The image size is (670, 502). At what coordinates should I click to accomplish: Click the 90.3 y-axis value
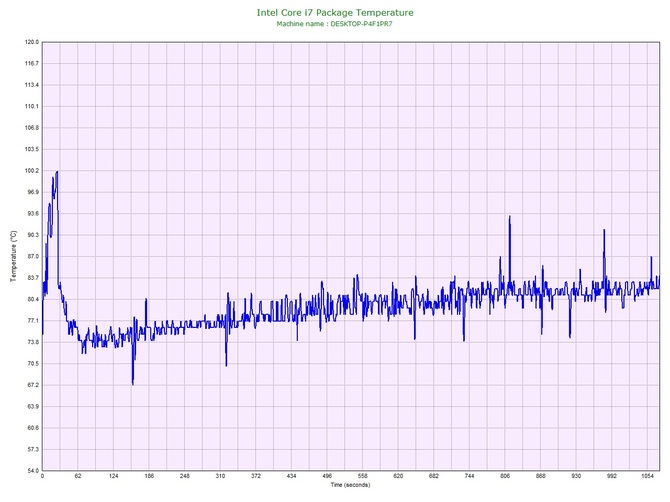tap(32, 235)
